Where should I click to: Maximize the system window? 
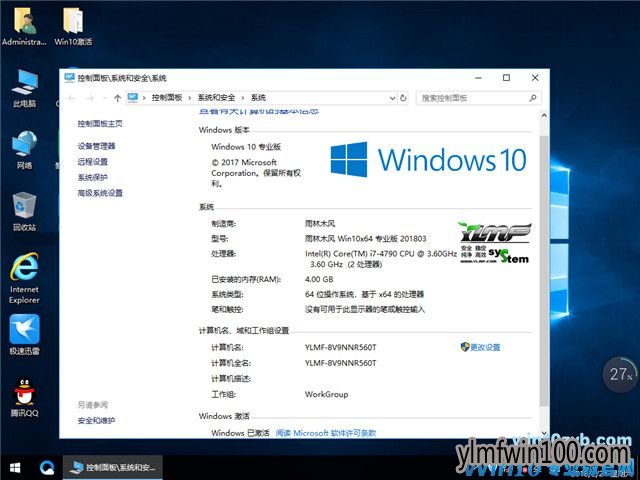(506, 78)
